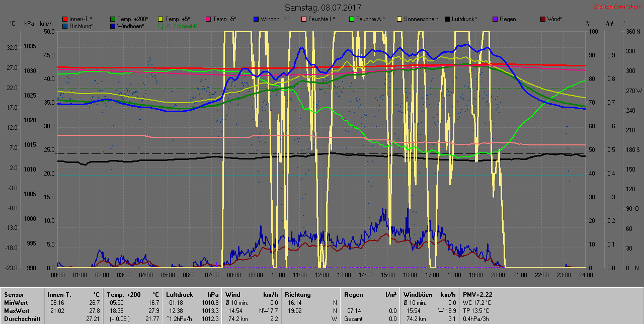The width and height of the screenshot is (644, 324).
Task: Click the Regen table column header
Action: 353,295
